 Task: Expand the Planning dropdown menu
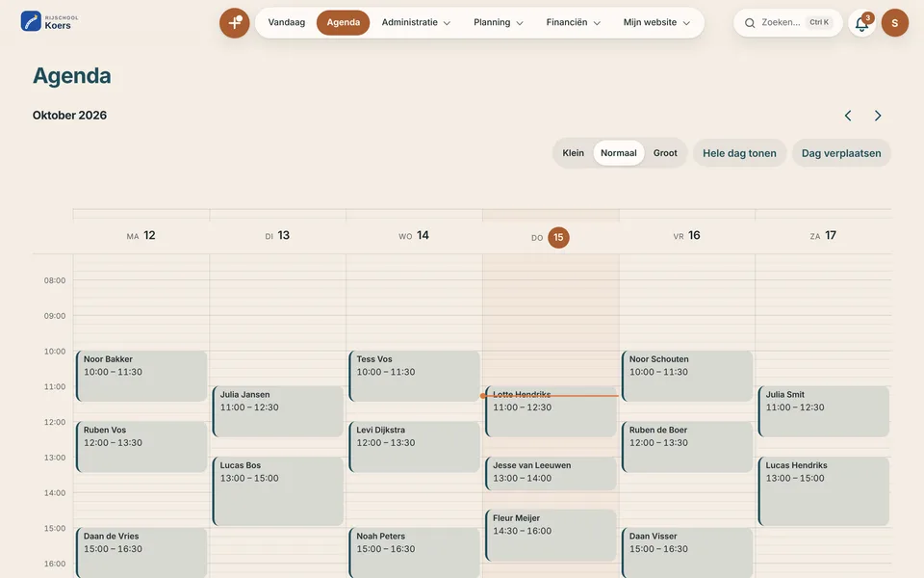[499, 22]
